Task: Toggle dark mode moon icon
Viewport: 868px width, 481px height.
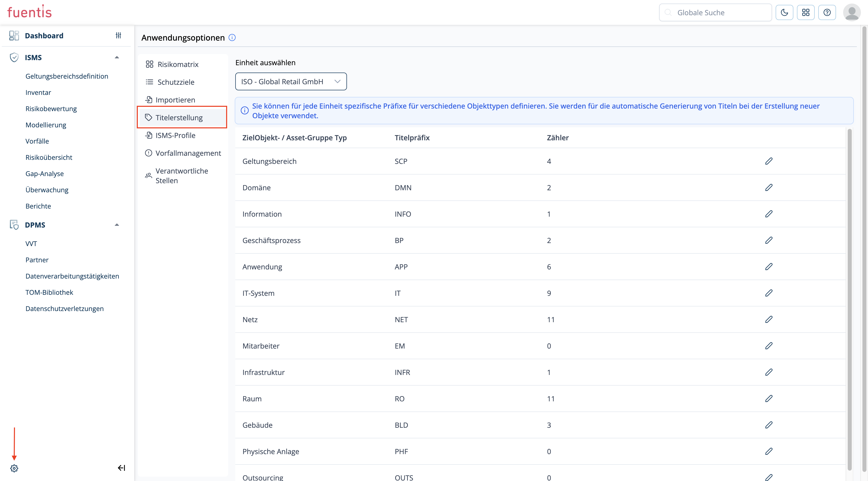Action: point(784,12)
